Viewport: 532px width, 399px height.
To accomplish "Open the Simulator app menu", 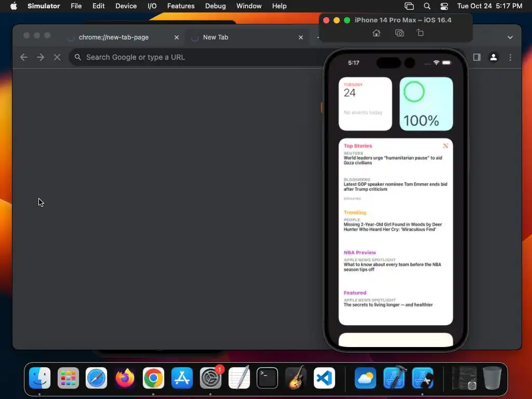I will 44,6.
